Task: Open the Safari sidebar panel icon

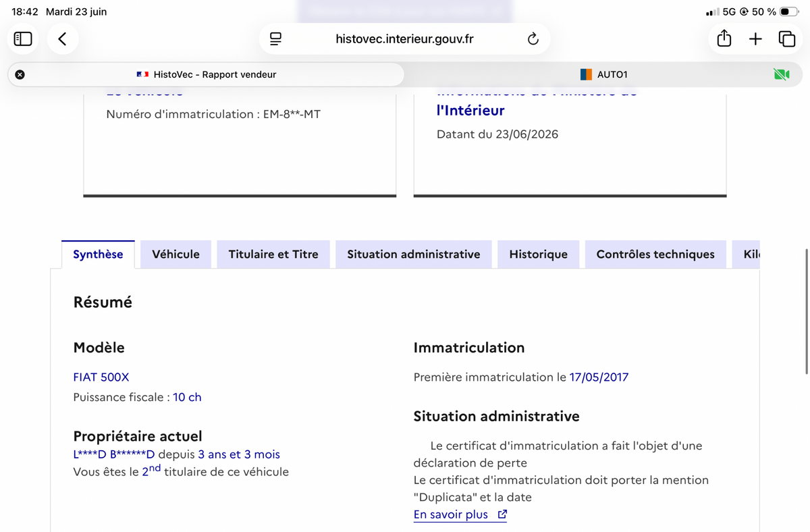Action: pos(23,39)
